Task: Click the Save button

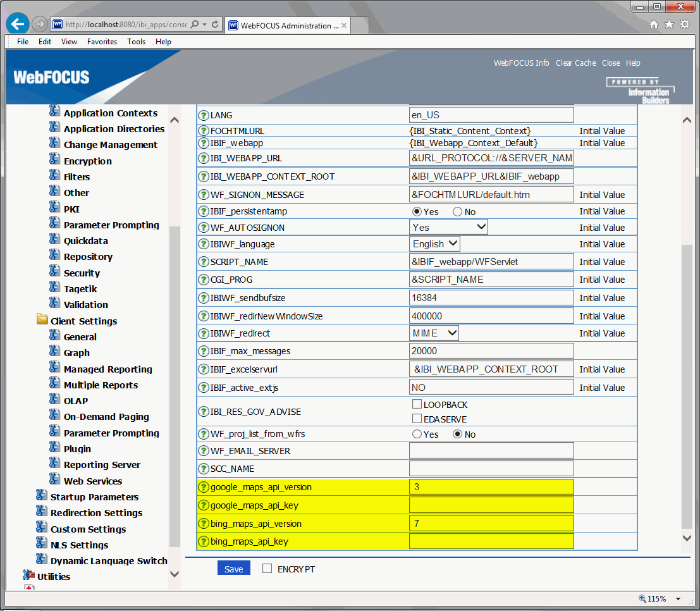Action: tap(233, 569)
